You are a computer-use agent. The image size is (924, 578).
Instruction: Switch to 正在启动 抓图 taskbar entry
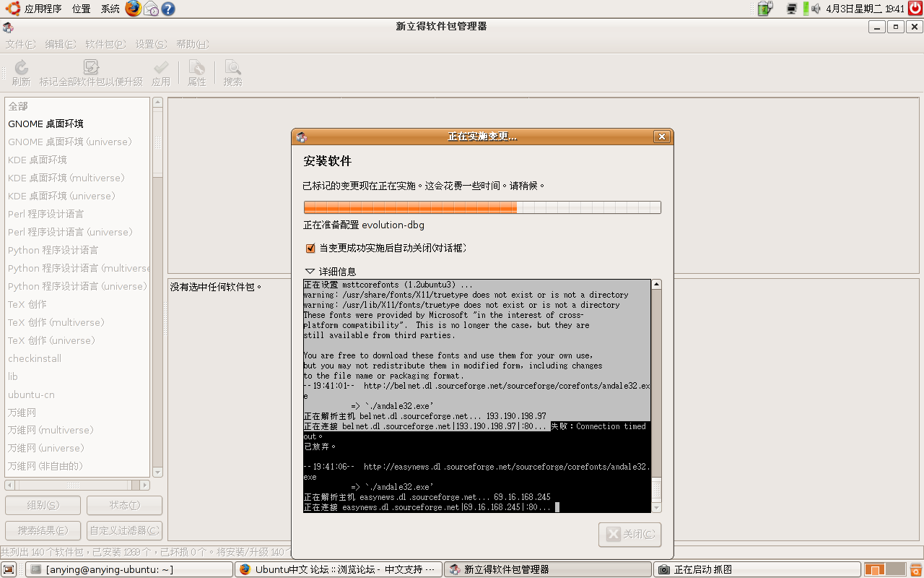(757, 569)
